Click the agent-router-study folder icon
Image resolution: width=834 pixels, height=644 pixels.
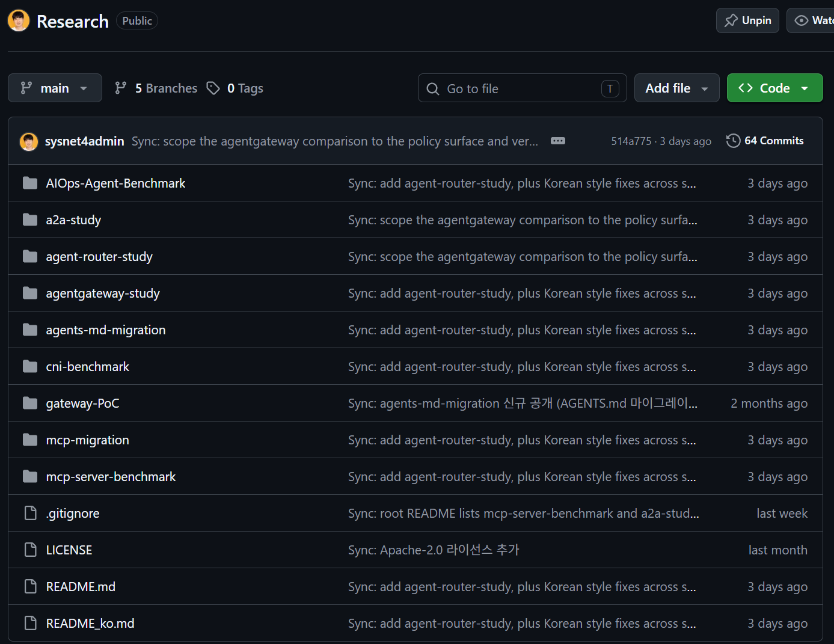click(x=30, y=256)
